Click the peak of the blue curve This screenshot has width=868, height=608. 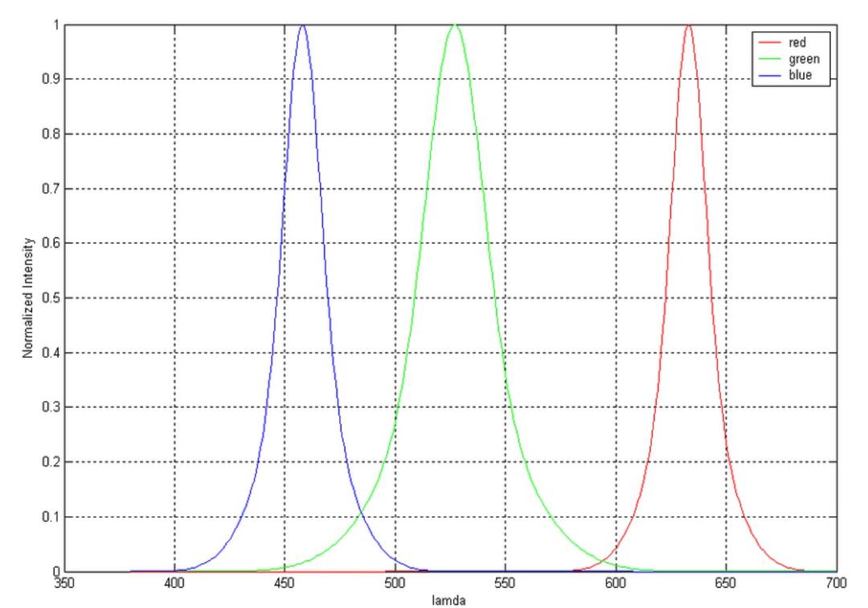(302, 26)
